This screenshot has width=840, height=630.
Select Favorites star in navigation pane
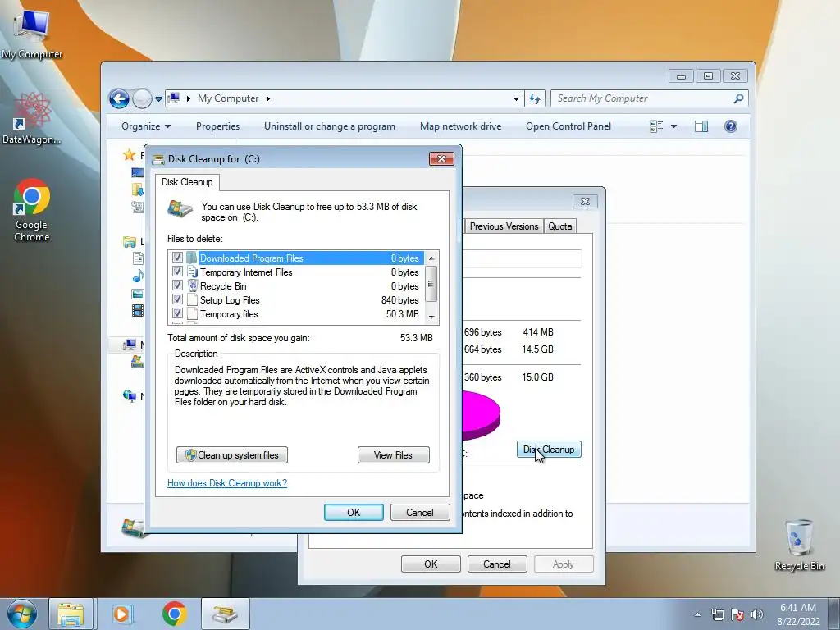[129, 155]
